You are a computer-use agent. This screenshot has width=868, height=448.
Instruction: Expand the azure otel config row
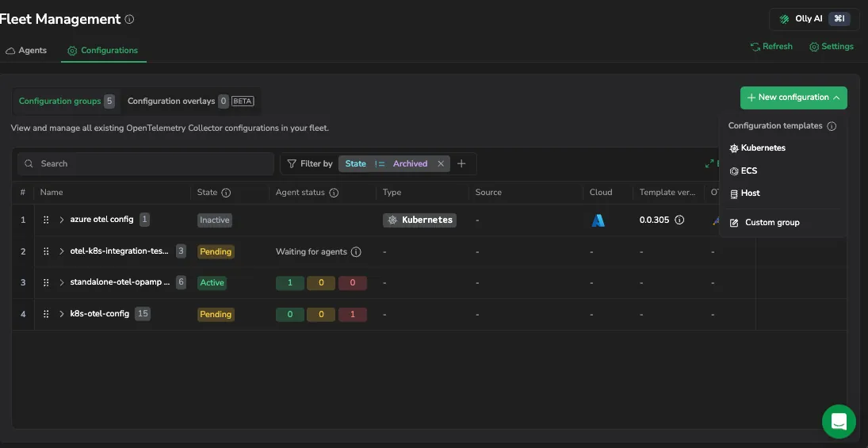62,220
